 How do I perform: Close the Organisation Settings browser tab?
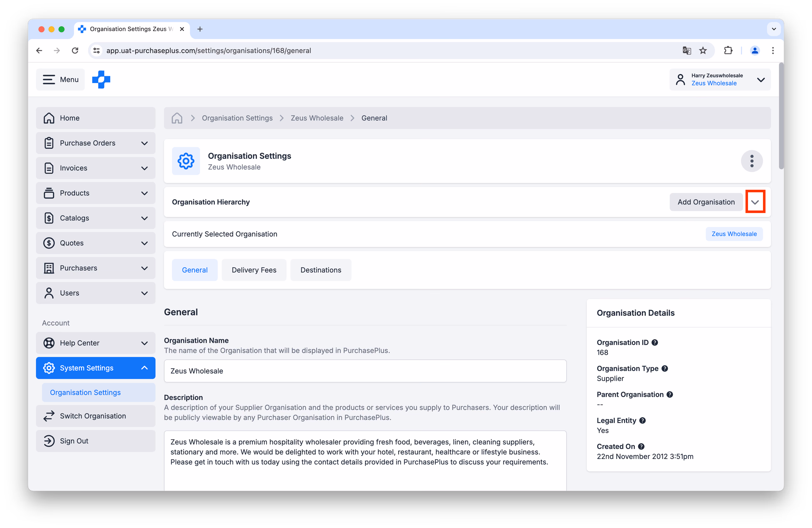pyautogui.click(x=182, y=29)
